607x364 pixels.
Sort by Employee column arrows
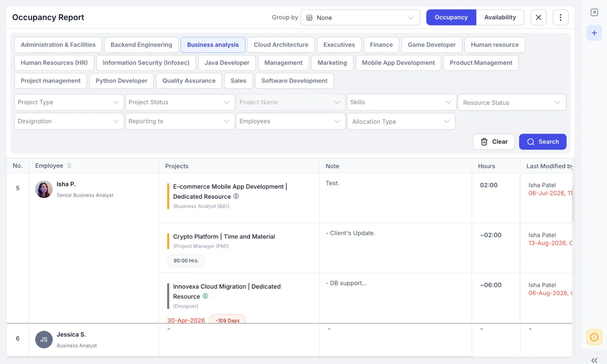69,166
